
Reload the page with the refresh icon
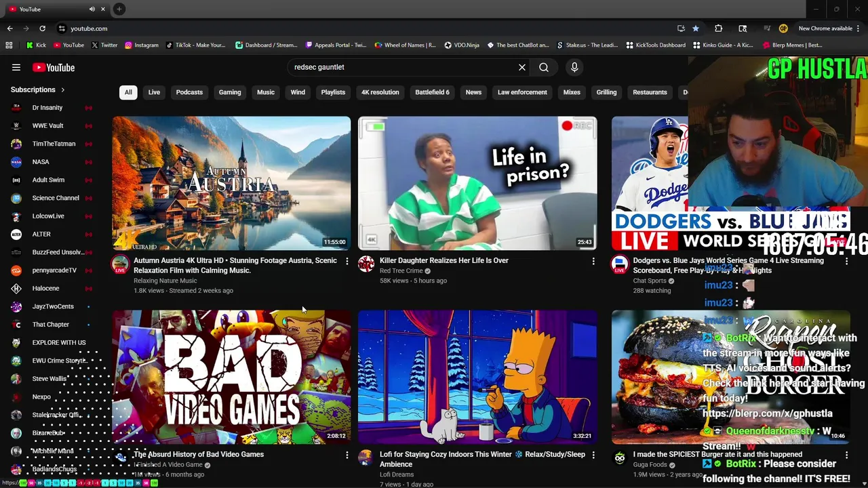click(x=42, y=28)
